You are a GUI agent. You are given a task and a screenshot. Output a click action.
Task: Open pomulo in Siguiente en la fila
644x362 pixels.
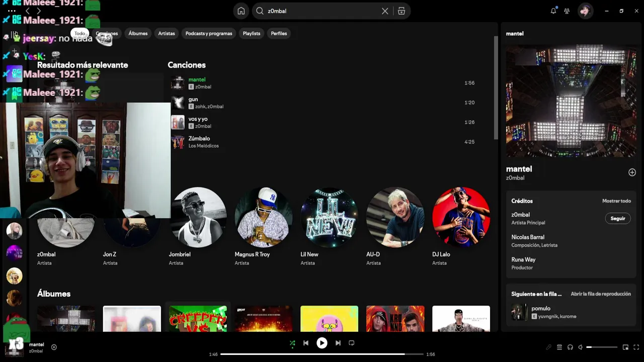571,312
